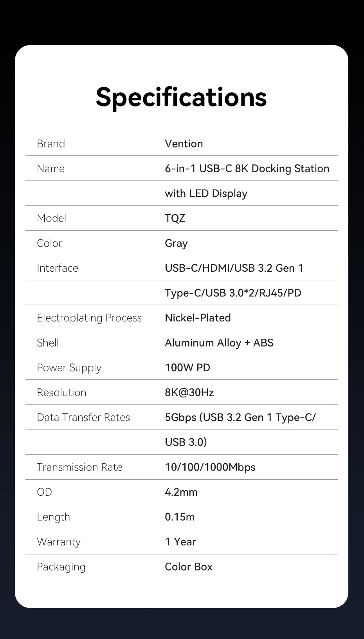Click the Data Transfer Rates label
This screenshot has height=639, width=364.
pos(83,417)
